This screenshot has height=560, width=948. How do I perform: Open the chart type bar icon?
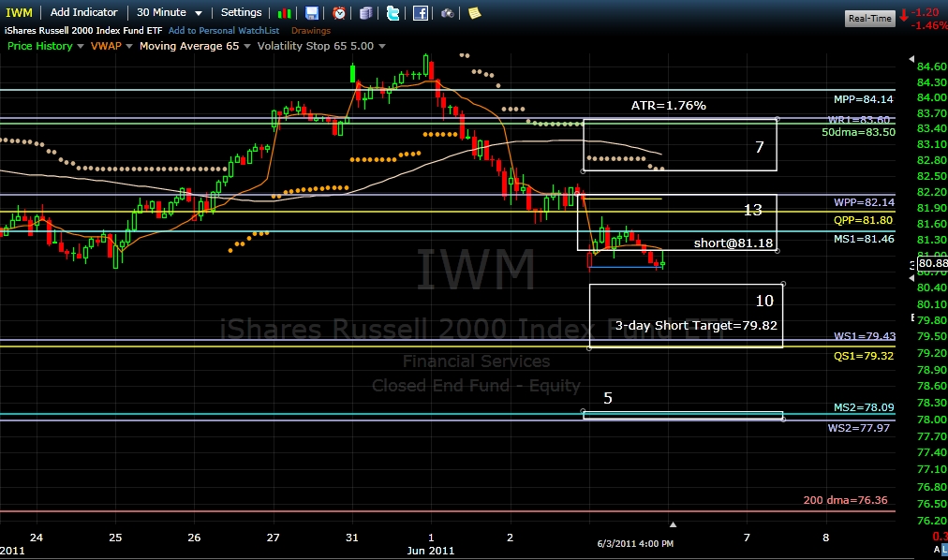click(284, 13)
